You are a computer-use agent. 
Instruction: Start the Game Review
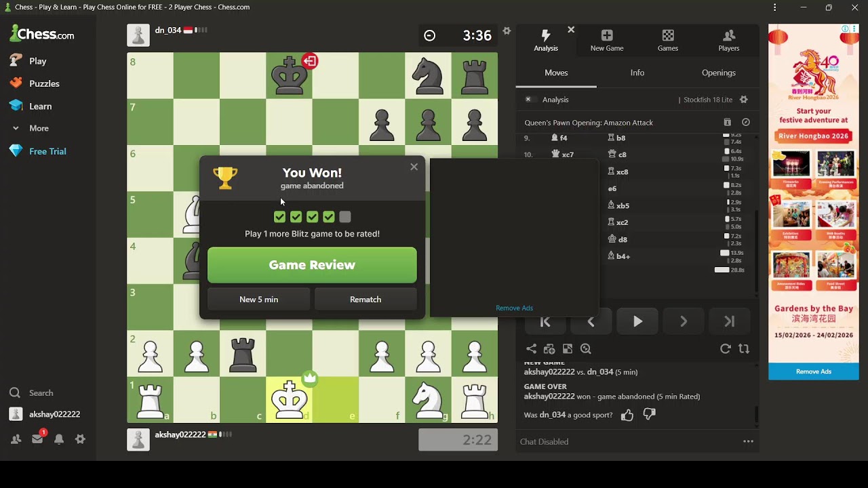click(312, 265)
